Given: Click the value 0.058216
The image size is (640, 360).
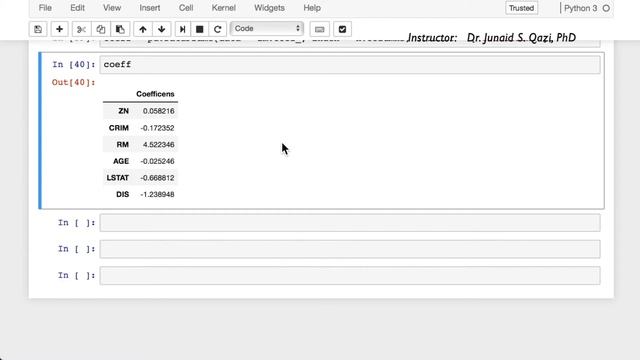Looking at the screenshot, I should (158, 111).
